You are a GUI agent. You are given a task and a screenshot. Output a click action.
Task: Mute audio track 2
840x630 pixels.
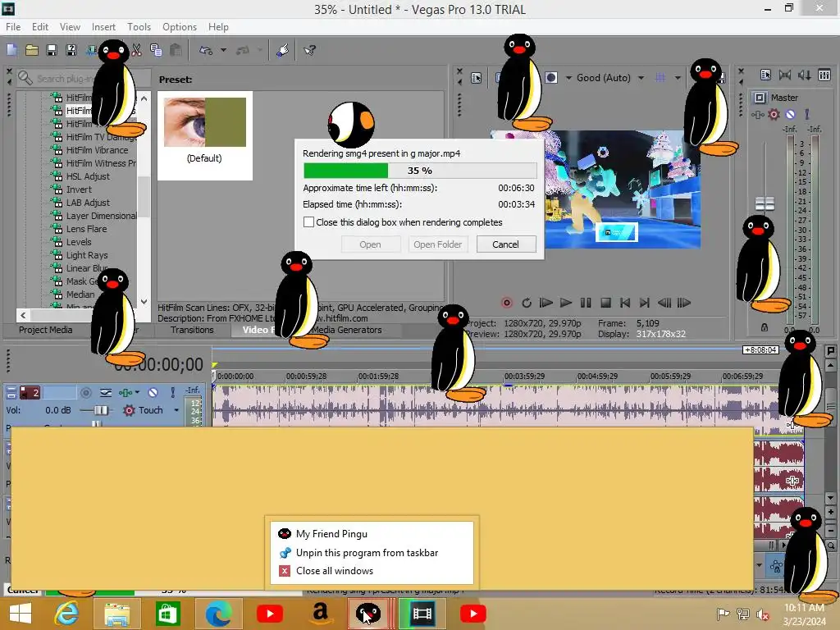[x=153, y=393]
